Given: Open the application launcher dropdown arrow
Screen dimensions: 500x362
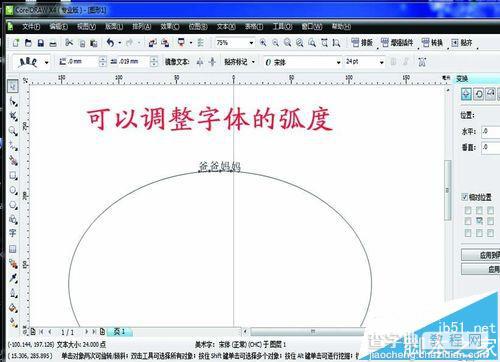Looking at the screenshot, I should (191, 43).
